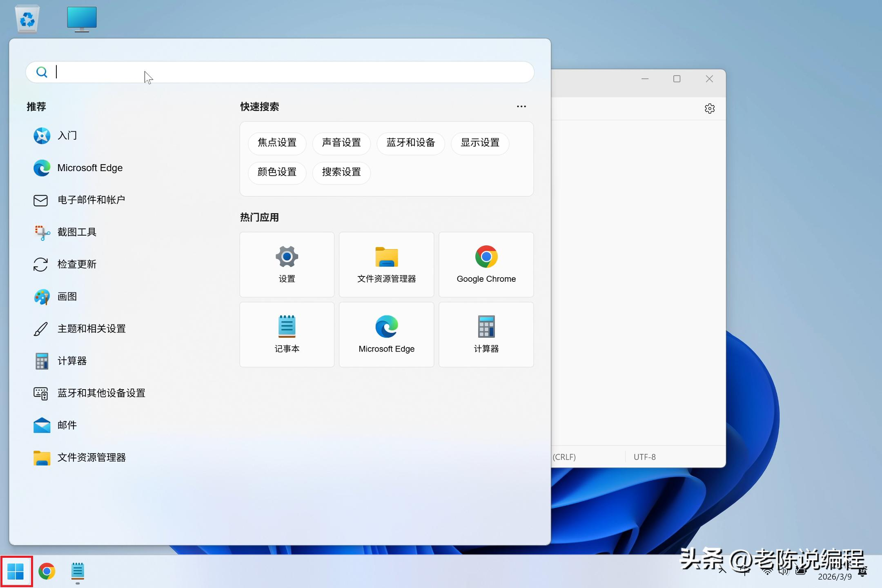Select the Sound settings (声音设置) chip
The height and width of the screenshot is (588, 882).
[x=341, y=143]
